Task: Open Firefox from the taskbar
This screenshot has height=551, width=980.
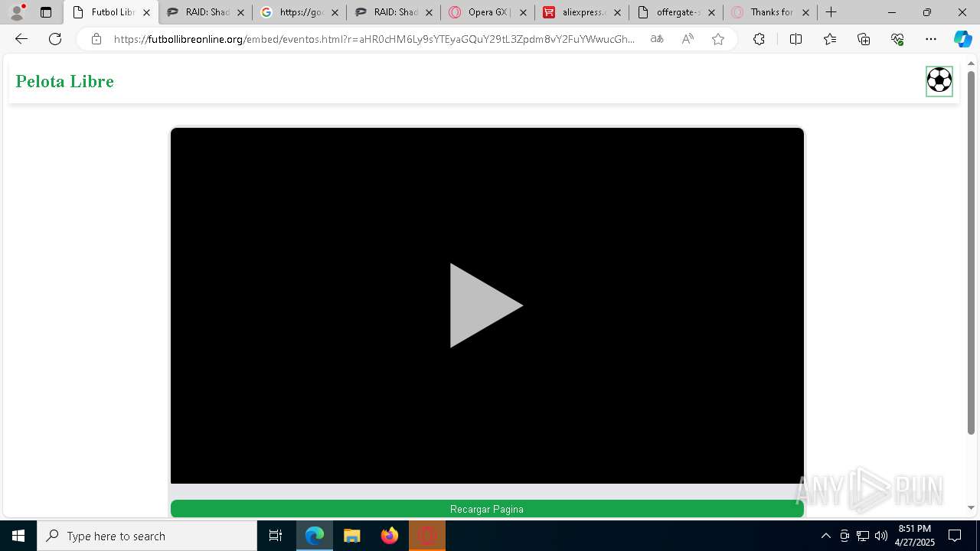Action: pyautogui.click(x=390, y=536)
